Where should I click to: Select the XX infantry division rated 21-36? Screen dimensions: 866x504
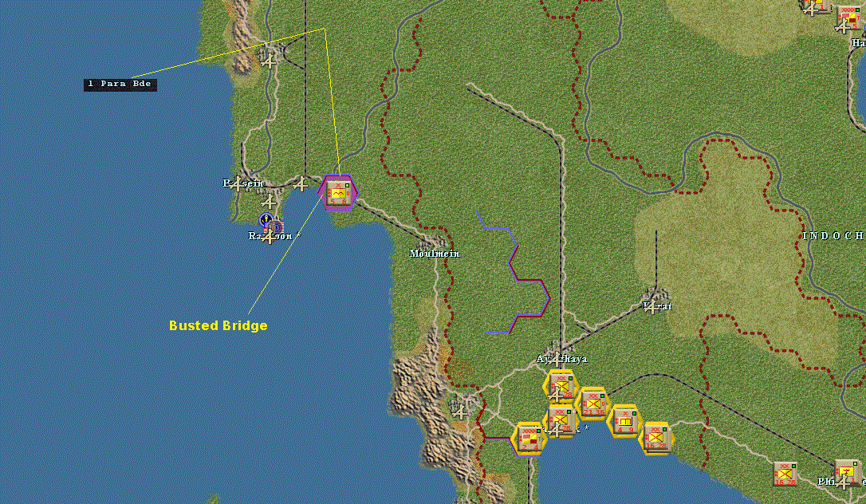pos(592,403)
